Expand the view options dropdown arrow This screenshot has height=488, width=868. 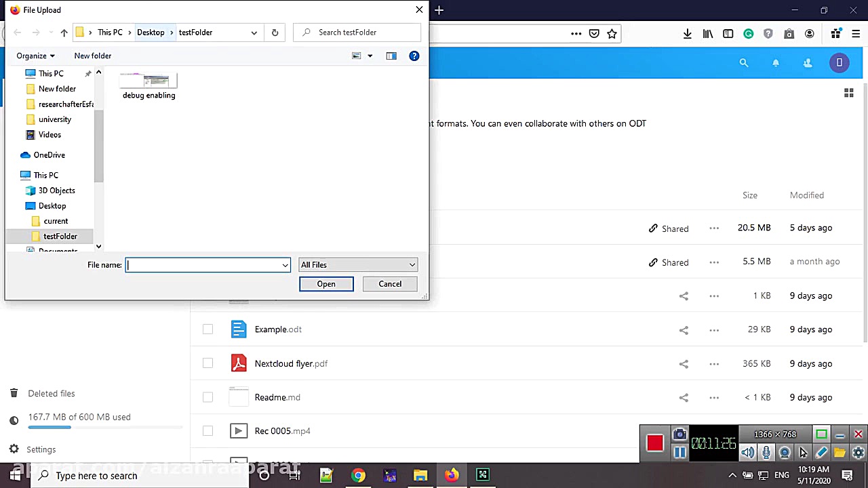pyautogui.click(x=370, y=56)
